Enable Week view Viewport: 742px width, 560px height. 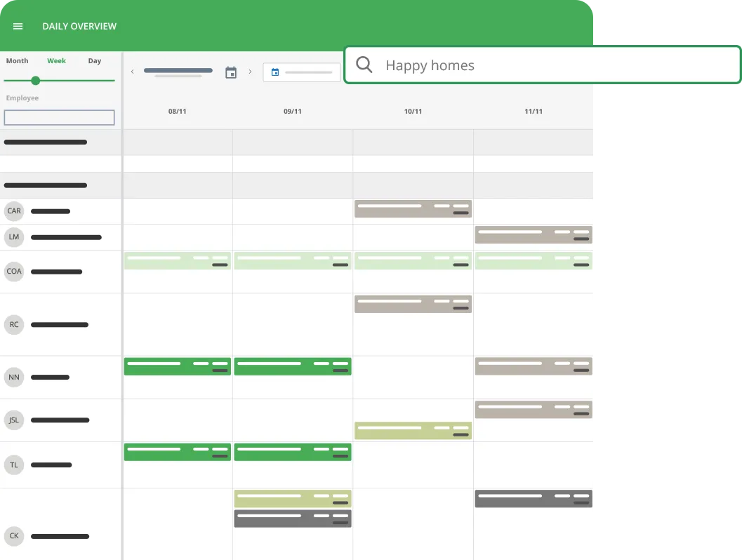56,60
